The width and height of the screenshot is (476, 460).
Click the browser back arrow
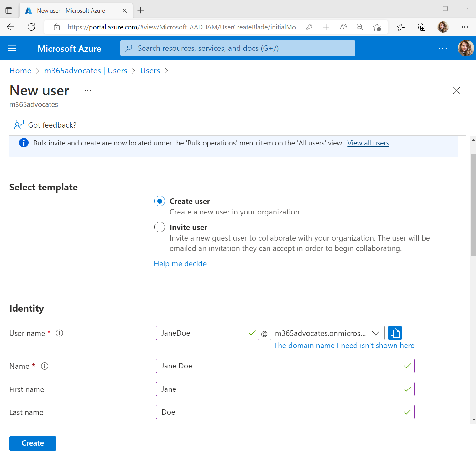pos(11,27)
